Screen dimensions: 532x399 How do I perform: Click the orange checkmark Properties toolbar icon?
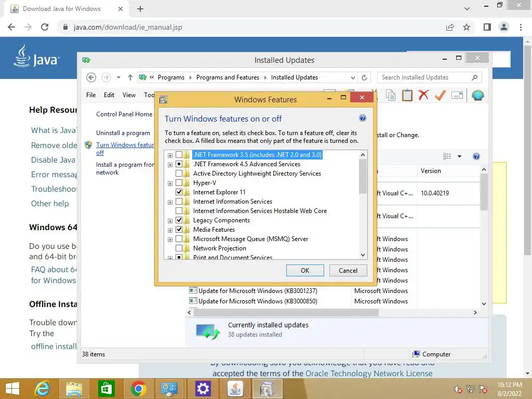coord(440,96)
